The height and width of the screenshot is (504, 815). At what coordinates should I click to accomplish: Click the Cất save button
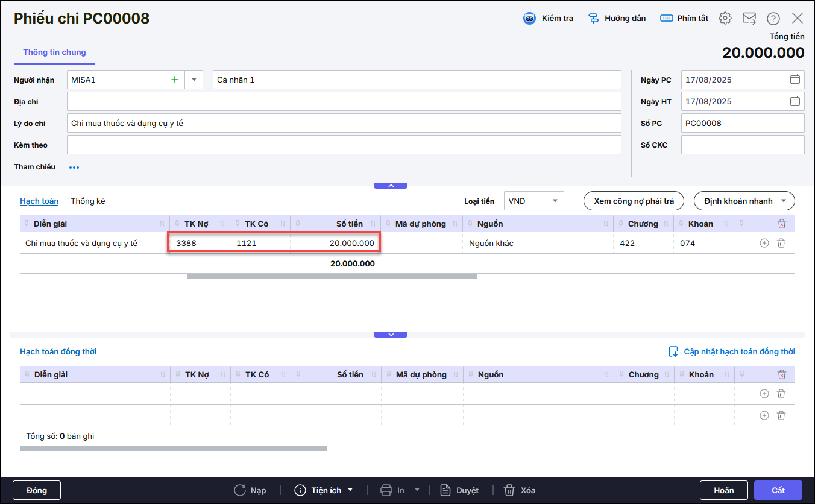pyautogui.click(x=778, y=490)
